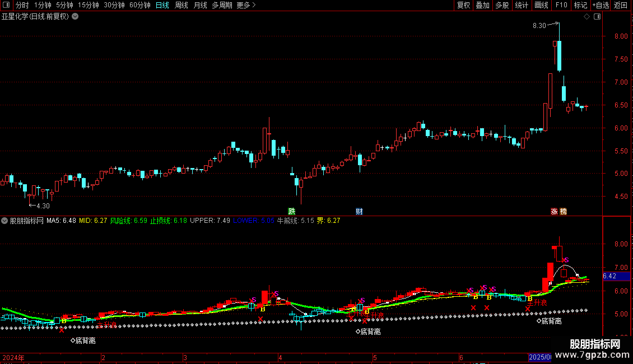Click the 4.30 low price label
This screenshot has height=364, width=633.
click(43, 206)
